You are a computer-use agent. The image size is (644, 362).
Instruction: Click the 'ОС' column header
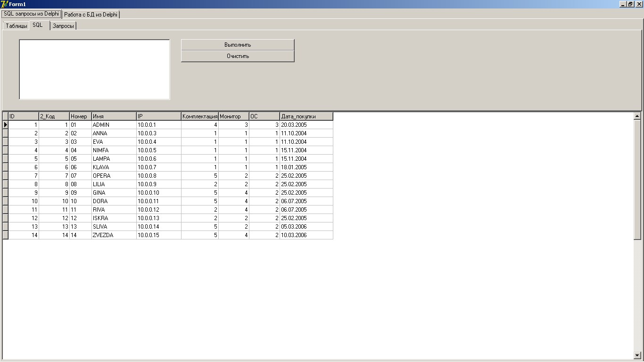coord(264,116)
